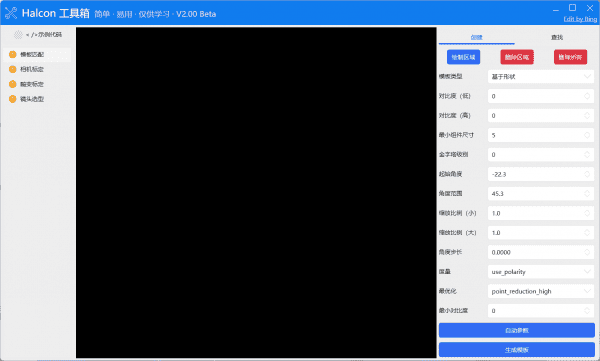This screenshot has height=361, width=600.
Task: Click the 缩放比例（小） field
Action: coord(541,213)
